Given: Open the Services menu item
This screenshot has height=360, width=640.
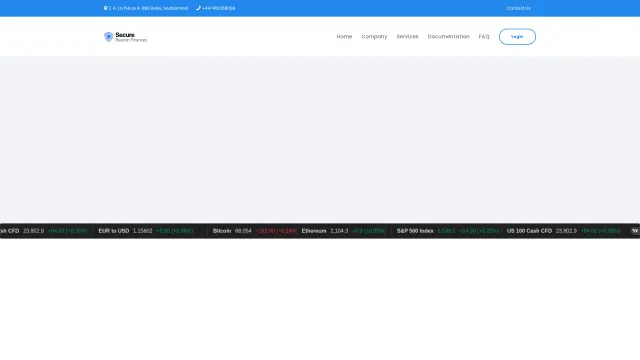Looking at the screenshot, I should [x=407, y=37].
